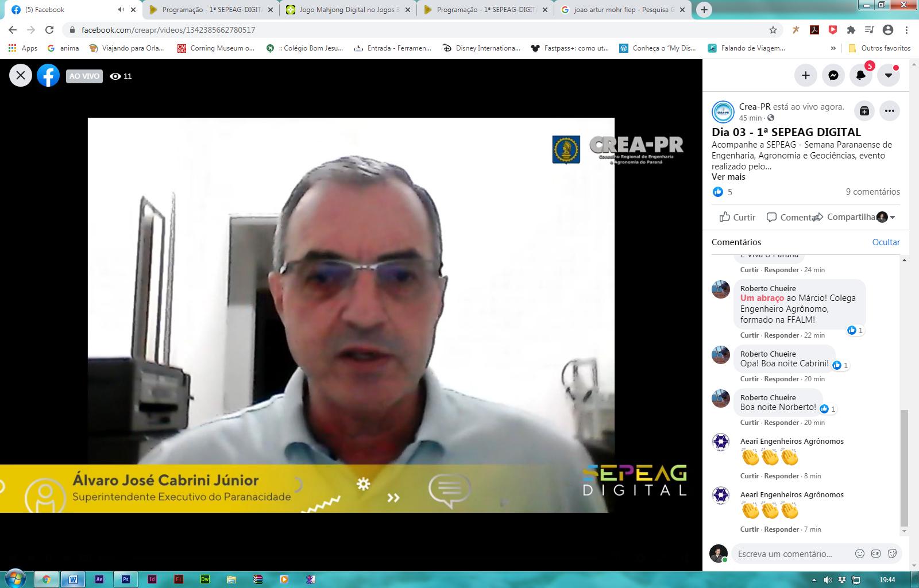Open the account dropdown arrow menu
The width and height of the screenshot is (919, 588).
click(888, 75)
